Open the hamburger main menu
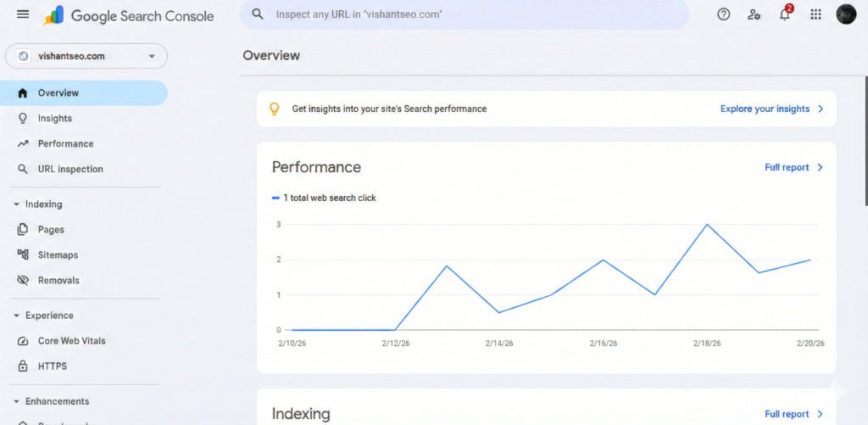The height and width of the screenshot is (425, 868). click(23, 14)
